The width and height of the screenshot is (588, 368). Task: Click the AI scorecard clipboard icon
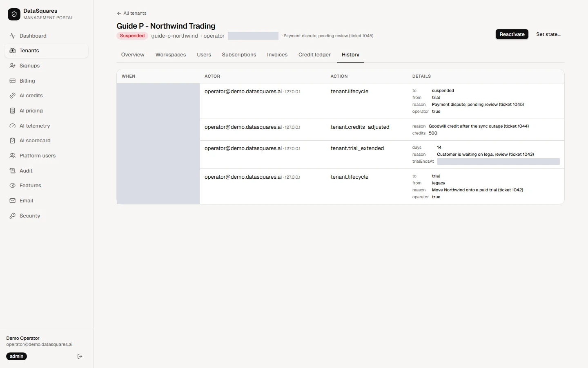pos(13,141)
